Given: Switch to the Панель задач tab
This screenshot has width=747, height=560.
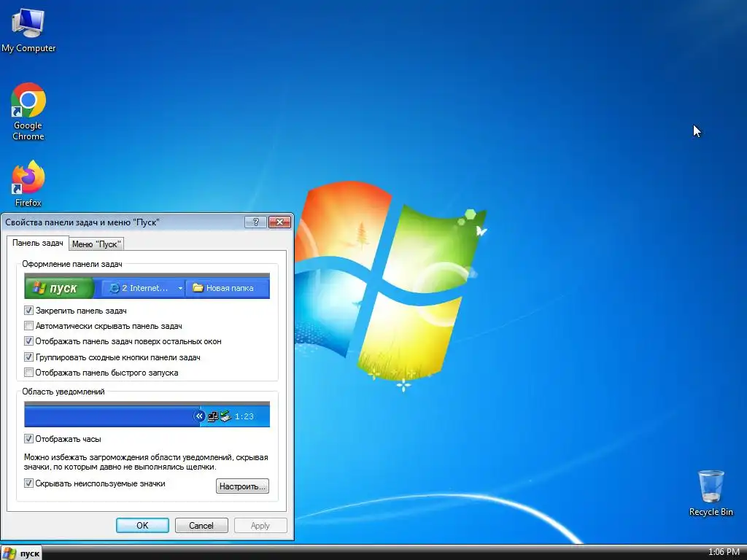Looking at the screenshot, I should coord(38,243).
